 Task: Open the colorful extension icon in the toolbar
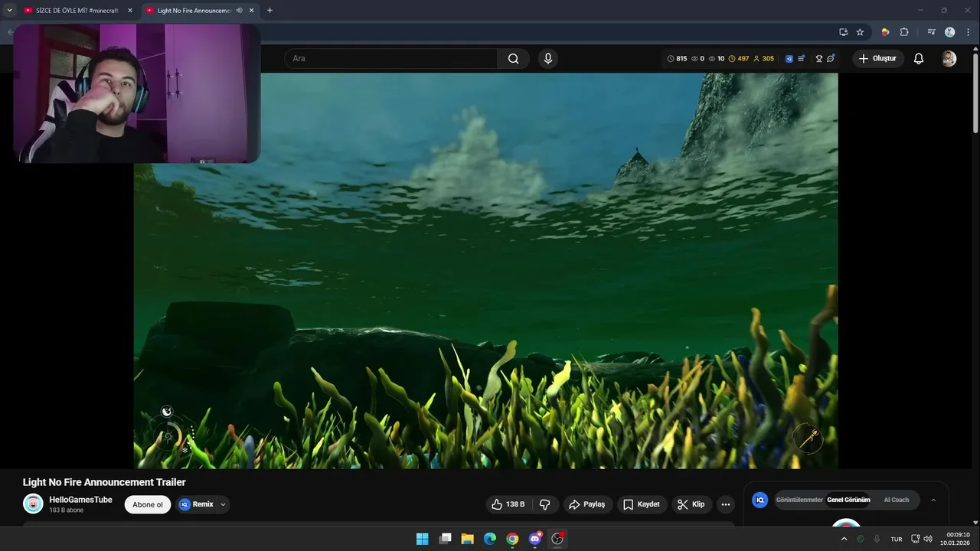(885, 32)
